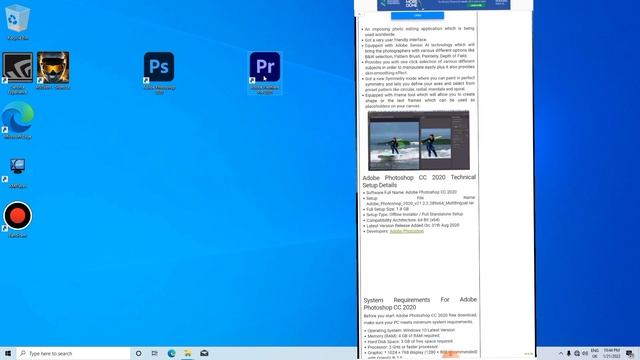Click the Memory (RAM) 4 GB requirement line

(x=403, y=336)
